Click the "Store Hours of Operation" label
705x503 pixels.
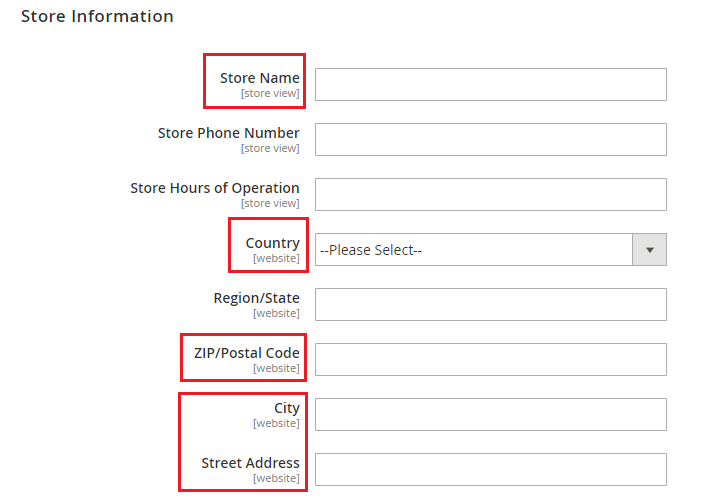pyautogui.click(x=214, y=188)
